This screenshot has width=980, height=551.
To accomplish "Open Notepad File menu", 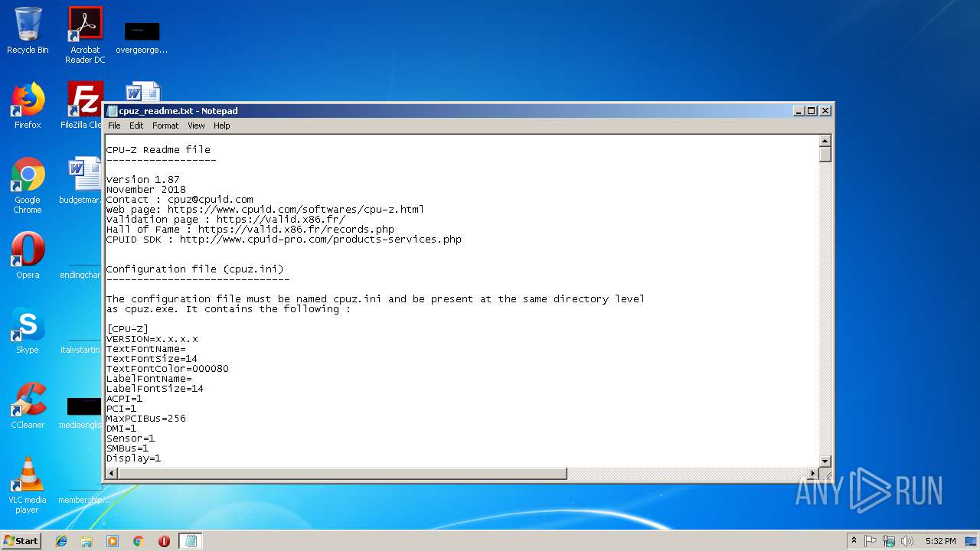I will [x=114, y=126].
